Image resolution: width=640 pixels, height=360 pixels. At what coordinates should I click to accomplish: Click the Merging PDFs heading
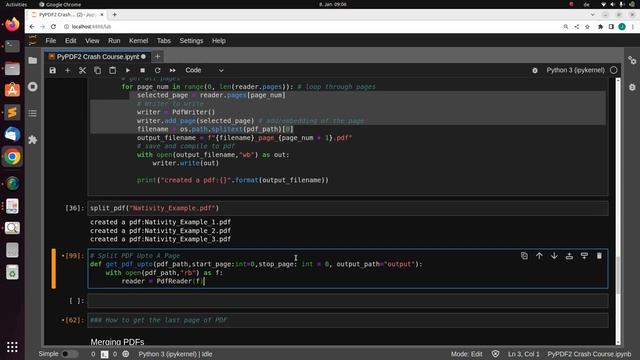point(118,342)
